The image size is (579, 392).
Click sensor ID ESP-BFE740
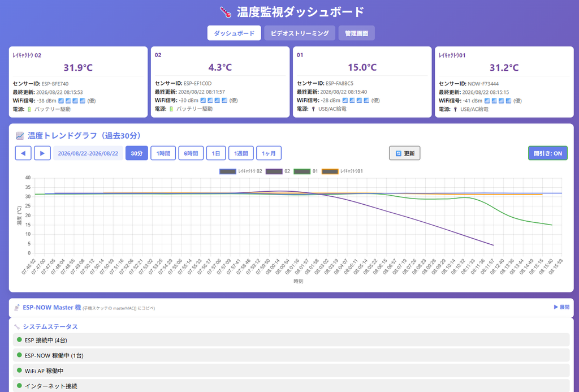click(x=55, y=84)
